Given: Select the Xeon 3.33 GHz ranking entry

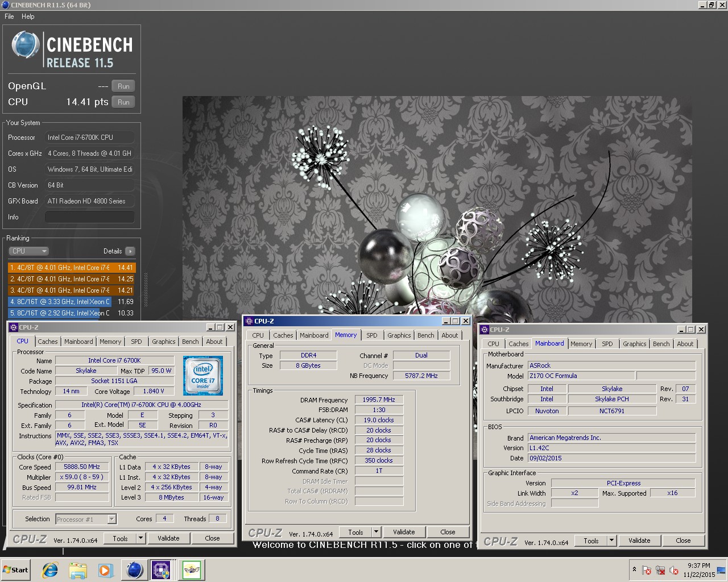Looking at the screenshot, I should (x=72, y=302).
